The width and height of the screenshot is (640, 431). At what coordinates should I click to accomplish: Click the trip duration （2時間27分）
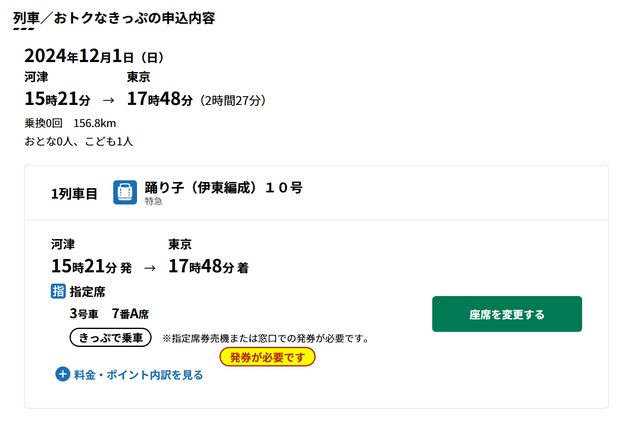coord(232,101)
